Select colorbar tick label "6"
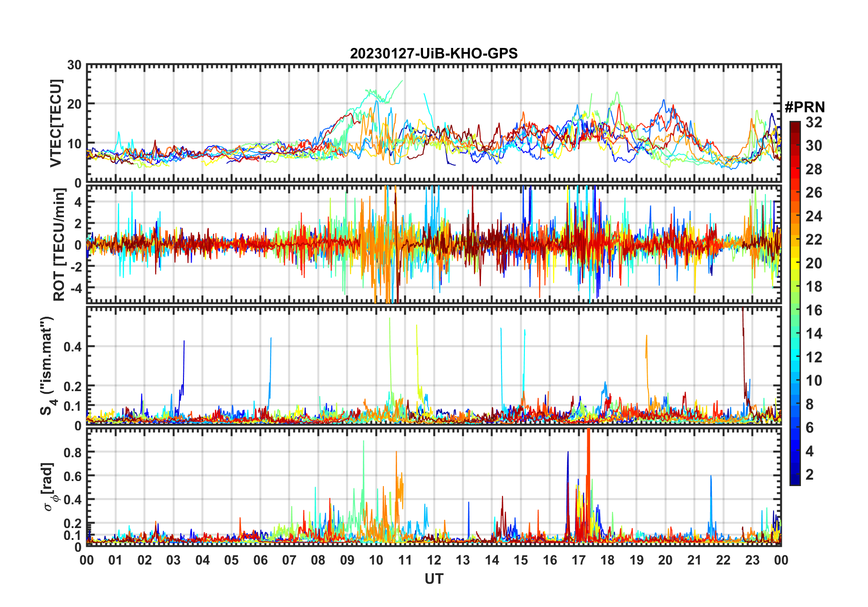The image size is (868, 607). (810, 427)
